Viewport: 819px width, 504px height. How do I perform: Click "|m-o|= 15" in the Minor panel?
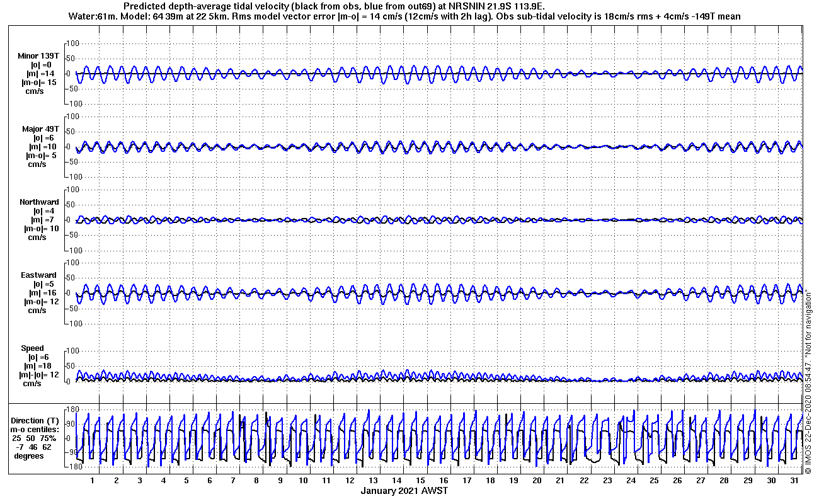[39, 83]
